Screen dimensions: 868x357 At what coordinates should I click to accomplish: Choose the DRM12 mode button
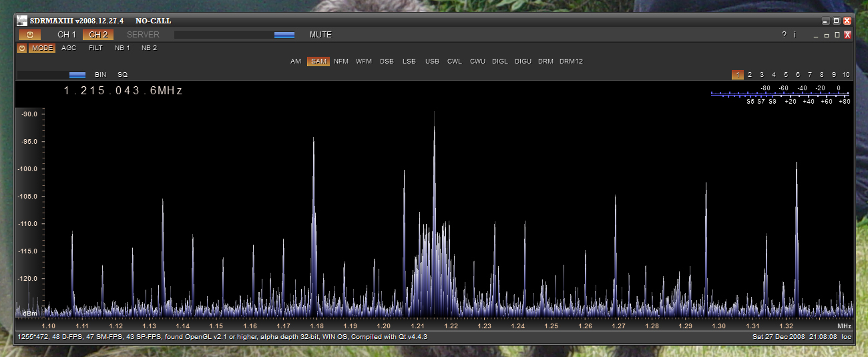[571, 62]
